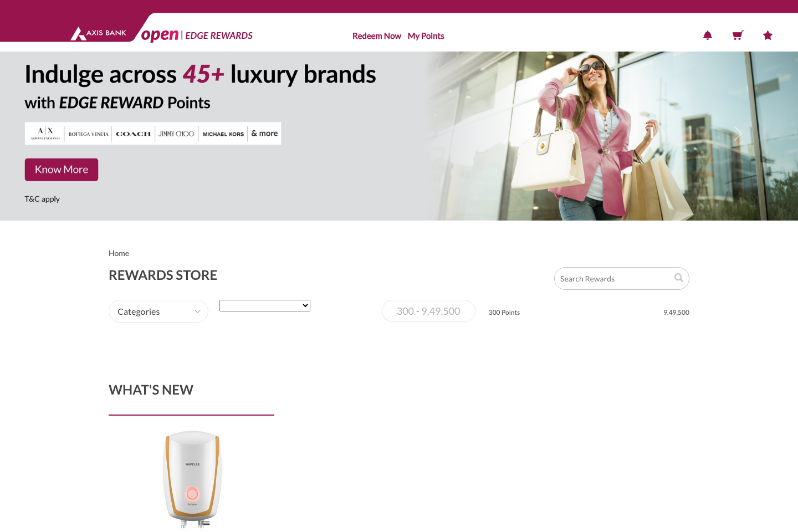Click the Know More button
This screenshot has width=798, height=532.
(62, 170)
